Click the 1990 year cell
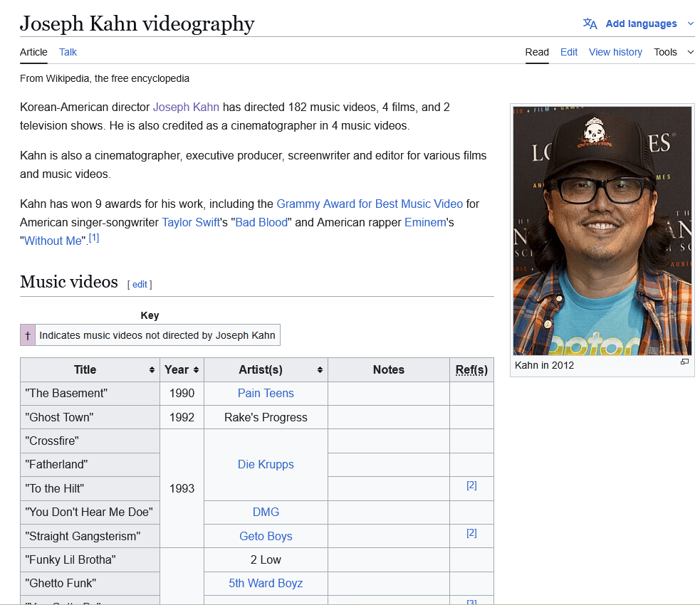This screenshot has height=605, width=700. (182, 394)
